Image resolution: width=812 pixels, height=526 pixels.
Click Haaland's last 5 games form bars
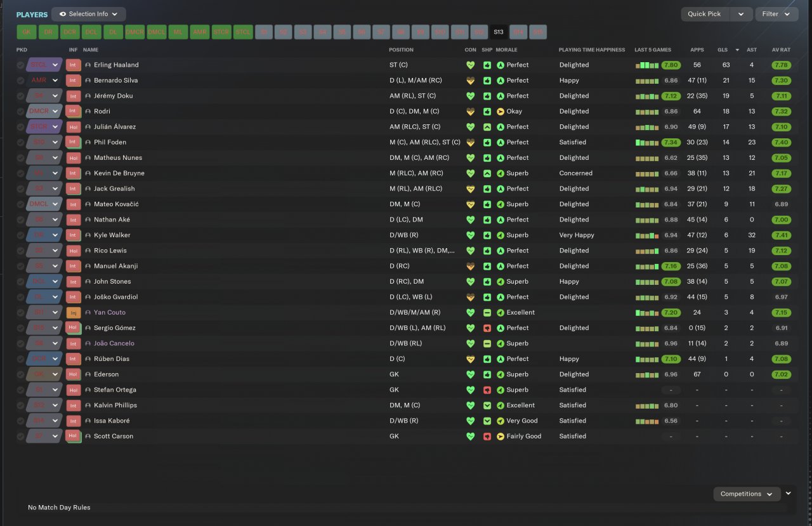[x=647, y=65]
